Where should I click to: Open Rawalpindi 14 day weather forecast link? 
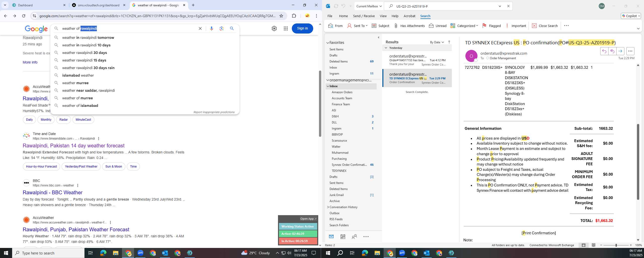click(x=73, y=146)
